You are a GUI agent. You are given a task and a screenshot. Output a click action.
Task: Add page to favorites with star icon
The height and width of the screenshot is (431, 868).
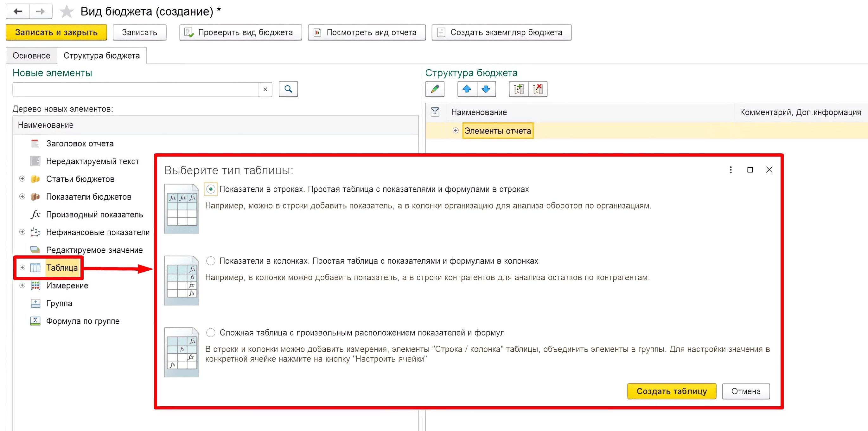click(67, 12)
